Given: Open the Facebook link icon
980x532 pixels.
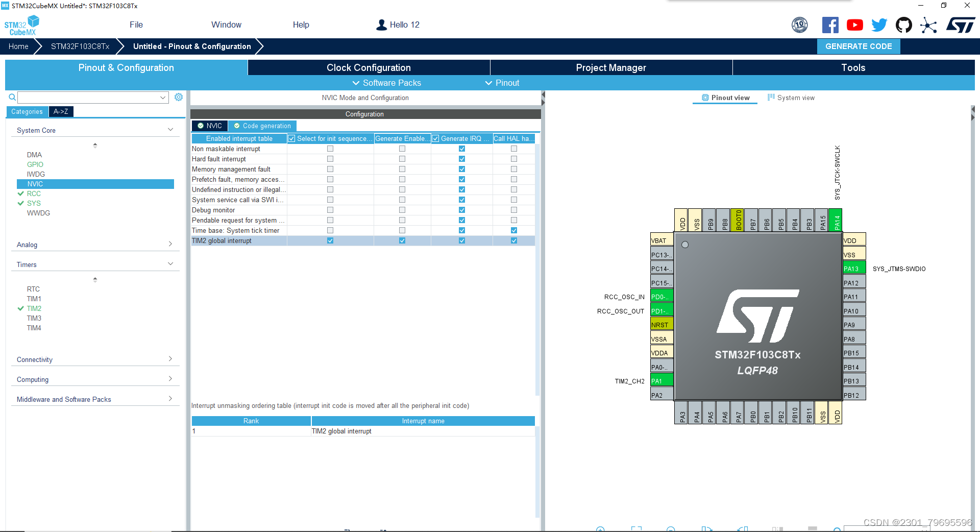Looking at the screenshot, I should point(830,25).
